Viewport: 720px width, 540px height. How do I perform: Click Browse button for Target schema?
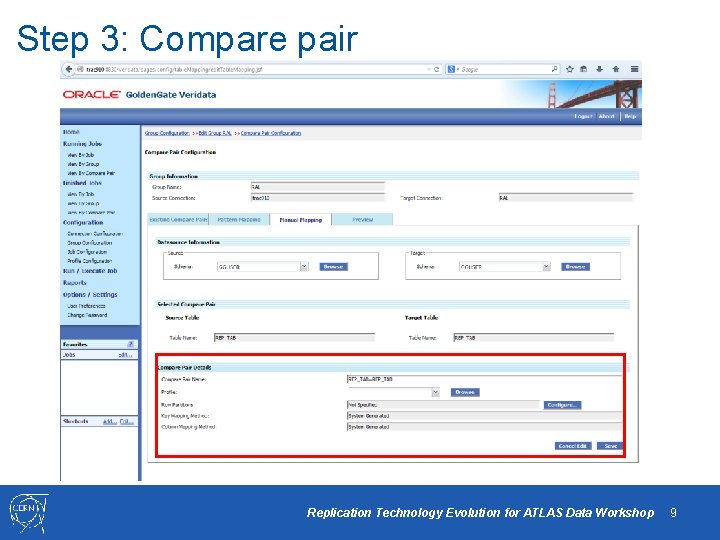click(575, 267)
